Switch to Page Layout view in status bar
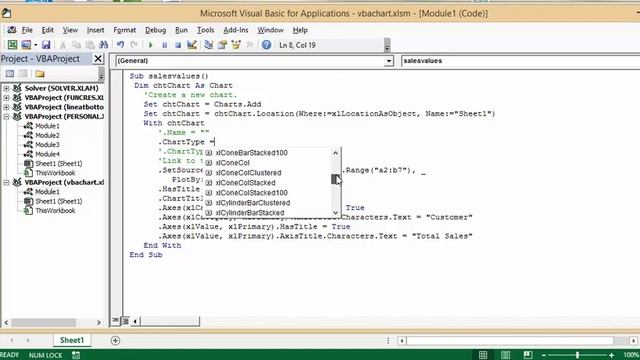640x360 pixels. coord(505,355)
